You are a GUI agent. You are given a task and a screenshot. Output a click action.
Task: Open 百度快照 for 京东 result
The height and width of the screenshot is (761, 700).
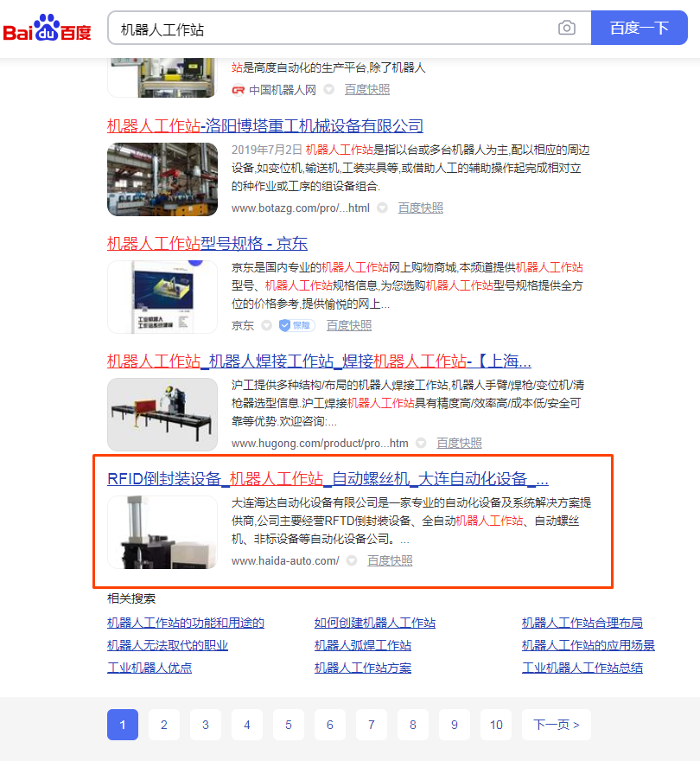click(349, 325)
